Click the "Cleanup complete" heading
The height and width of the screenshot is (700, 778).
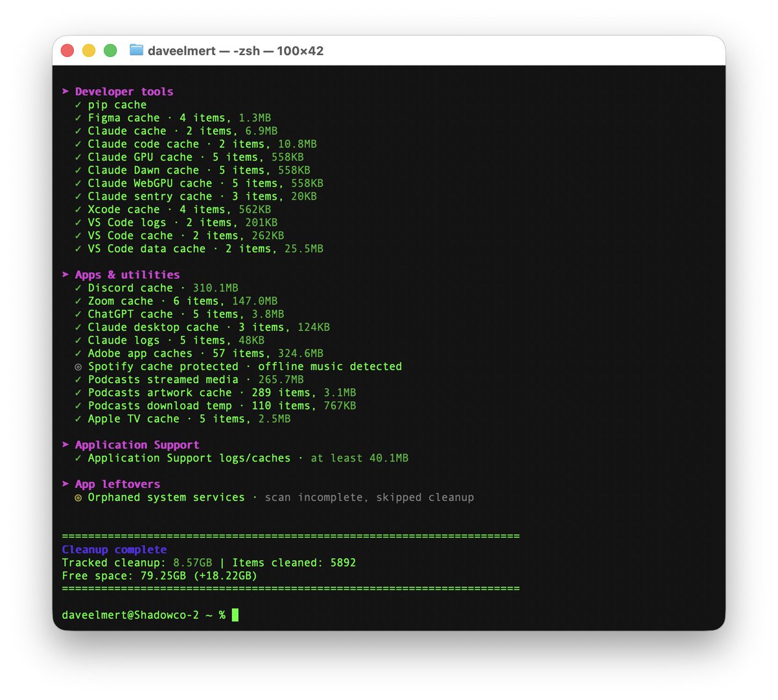(114, 550)
